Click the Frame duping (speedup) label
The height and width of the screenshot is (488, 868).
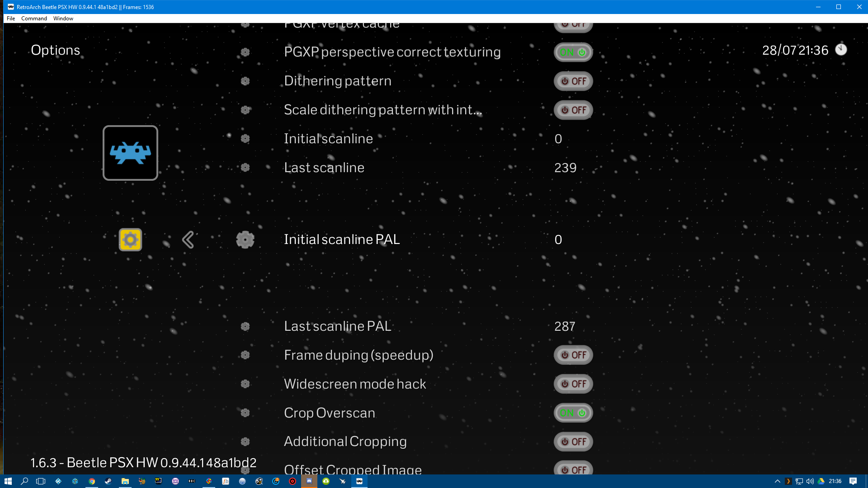click(x=359, y=355)
